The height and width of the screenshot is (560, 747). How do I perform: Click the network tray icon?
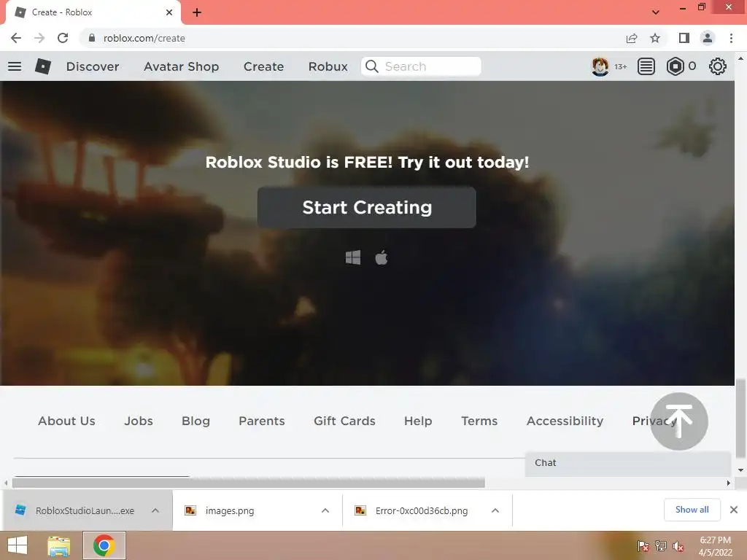pyautogui.click(x=661, y=545)
